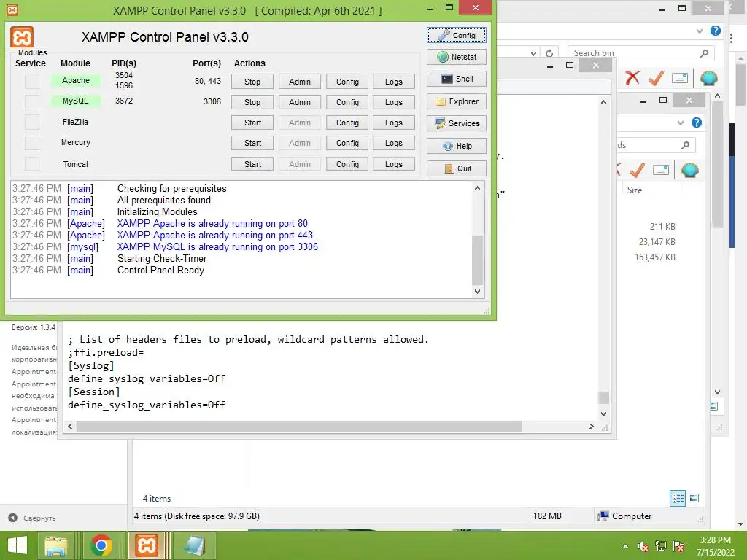747x560 pixels.
Task: Open Netstat from XAMPP side panel
Action: click(x=457, y=57)
